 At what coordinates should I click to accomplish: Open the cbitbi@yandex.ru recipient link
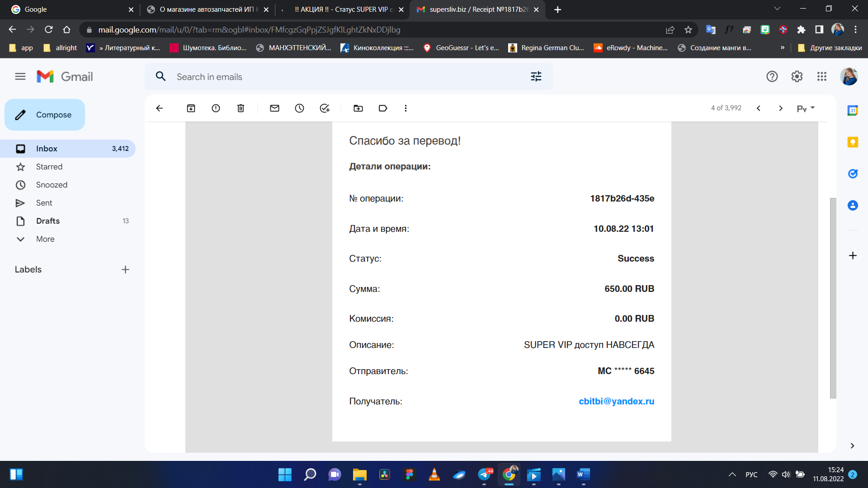[617, 401]
